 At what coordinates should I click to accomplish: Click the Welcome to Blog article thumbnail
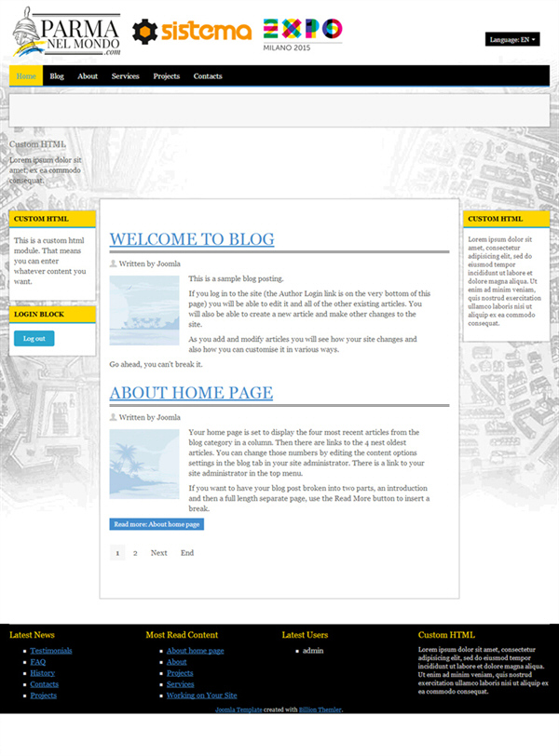click(x=144, y=310)
